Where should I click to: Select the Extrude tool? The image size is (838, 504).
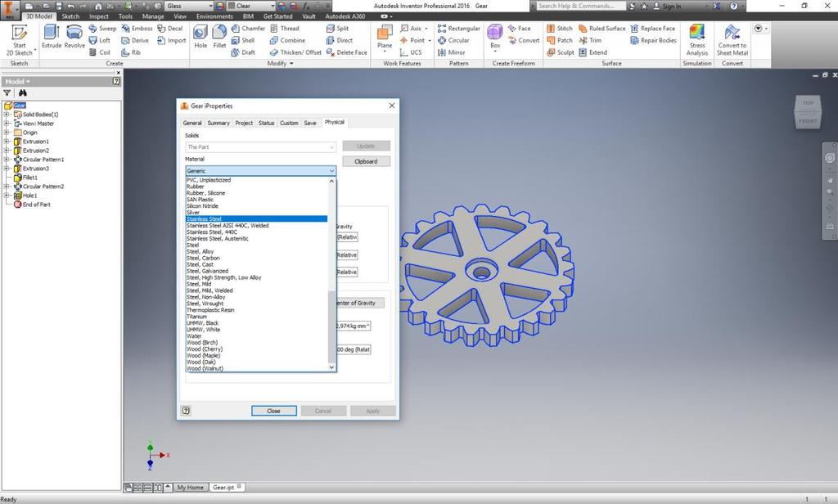tap(52, 36)
